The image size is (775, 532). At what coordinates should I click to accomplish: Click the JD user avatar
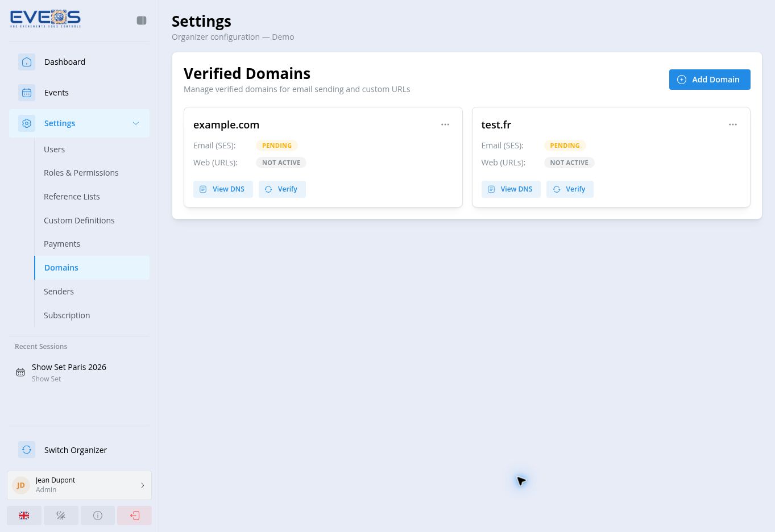coord(21,485)
